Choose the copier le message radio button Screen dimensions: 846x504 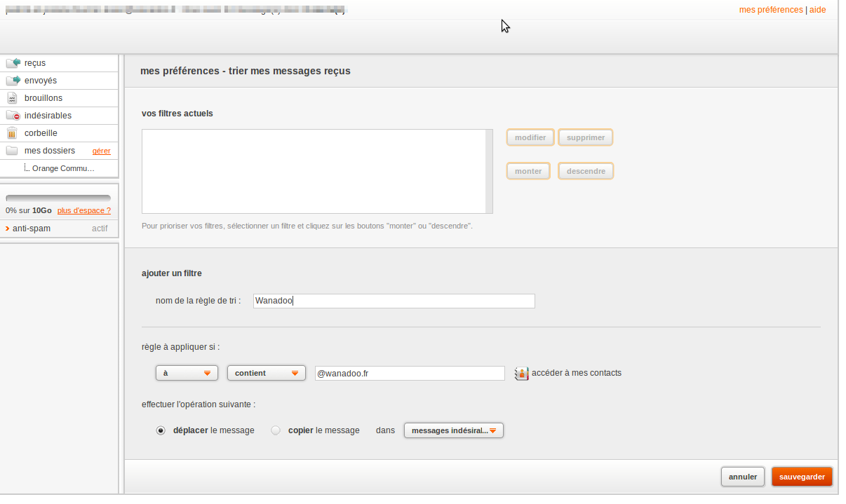point(276,430)
